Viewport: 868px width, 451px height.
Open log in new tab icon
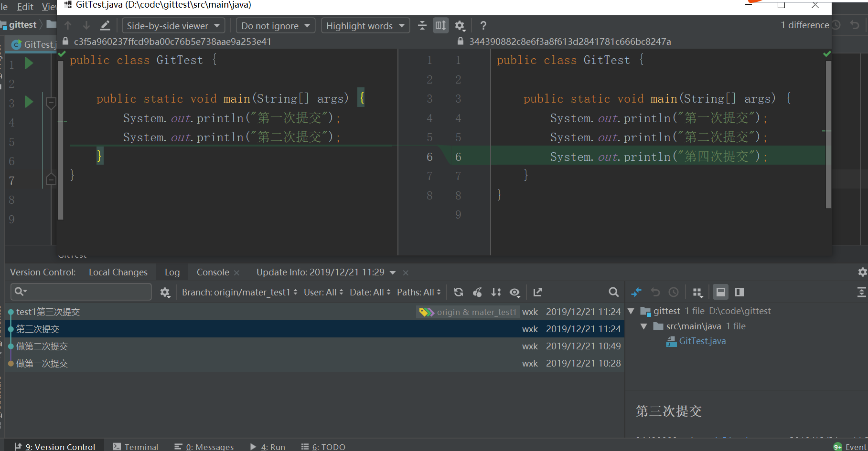click(x=538, y=292)
